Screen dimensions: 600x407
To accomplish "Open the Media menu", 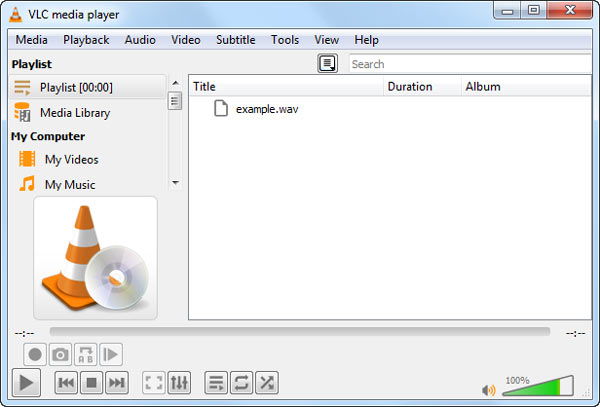I will click(31, 40).
